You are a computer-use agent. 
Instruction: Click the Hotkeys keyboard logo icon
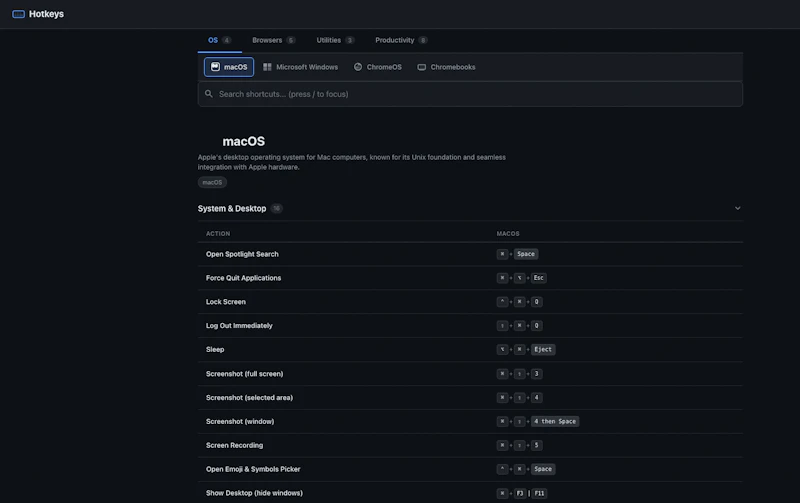click(x=18, y=14)
